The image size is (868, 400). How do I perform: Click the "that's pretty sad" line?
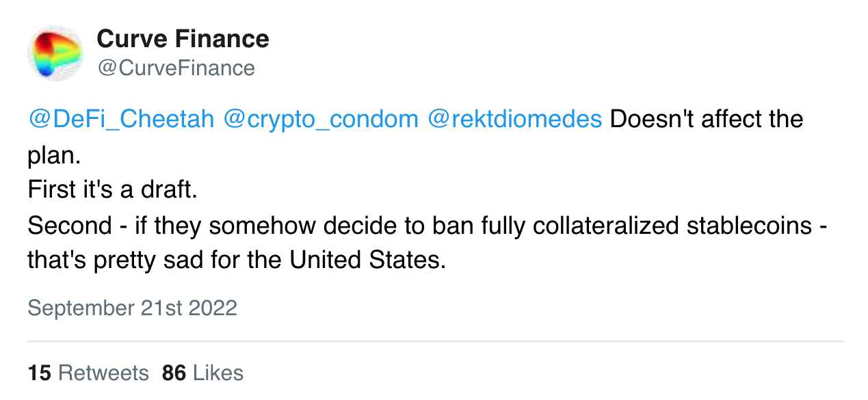coord(237,261)
